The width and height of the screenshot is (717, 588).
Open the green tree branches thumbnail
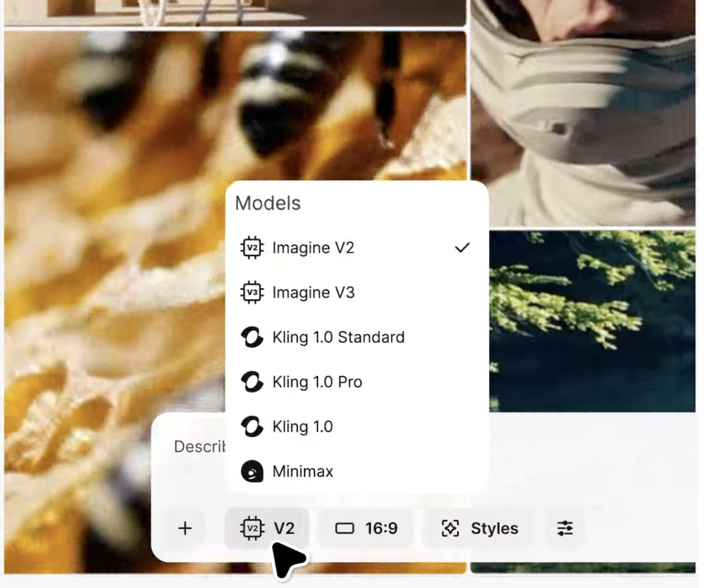tap(592, 320)
